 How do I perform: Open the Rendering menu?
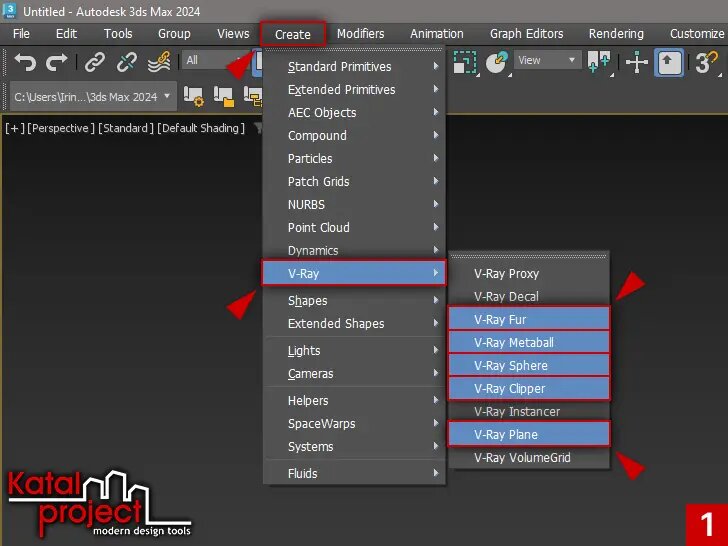pyautogui.click(x=616, y=33)
